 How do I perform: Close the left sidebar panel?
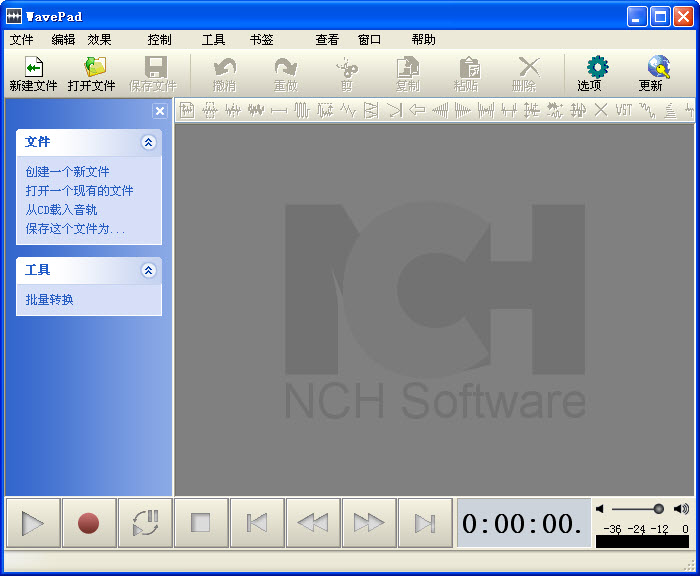[159, 111]
